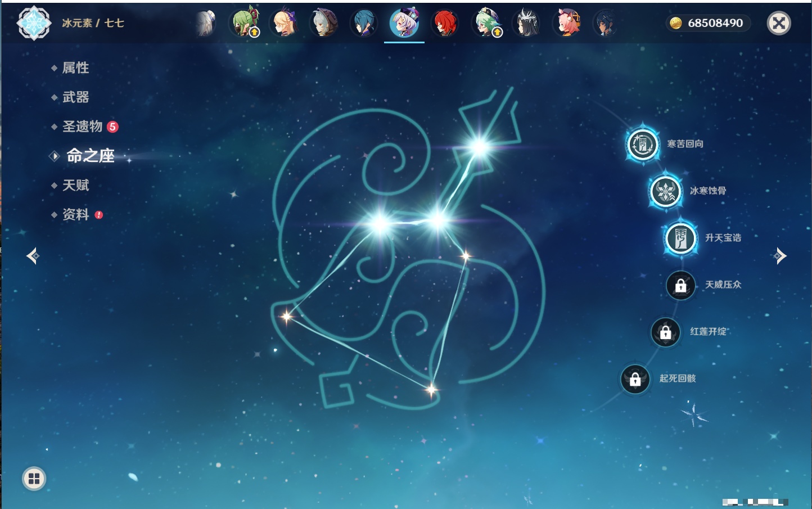
Task: Select the masked green-haired character avatar
Action: (x=245, y=23)
